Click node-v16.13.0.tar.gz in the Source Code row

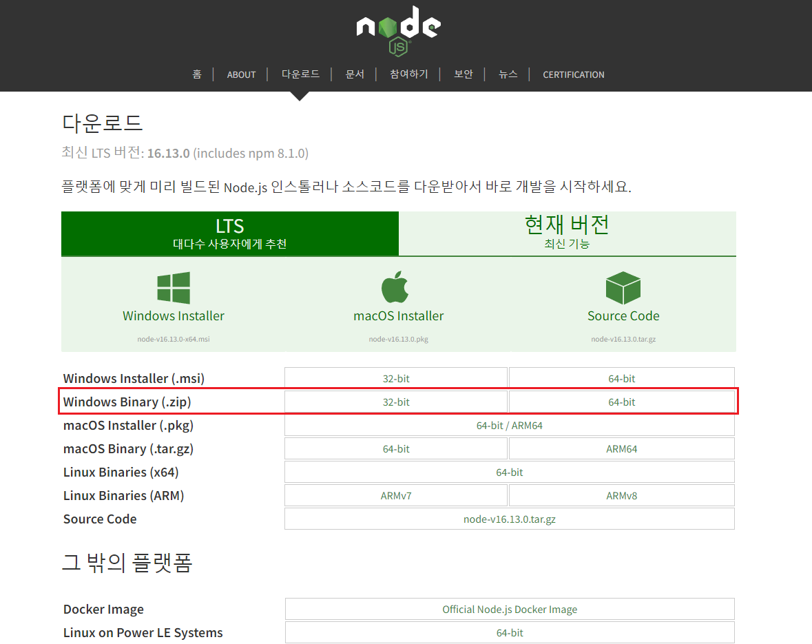[x=510, y=519]
